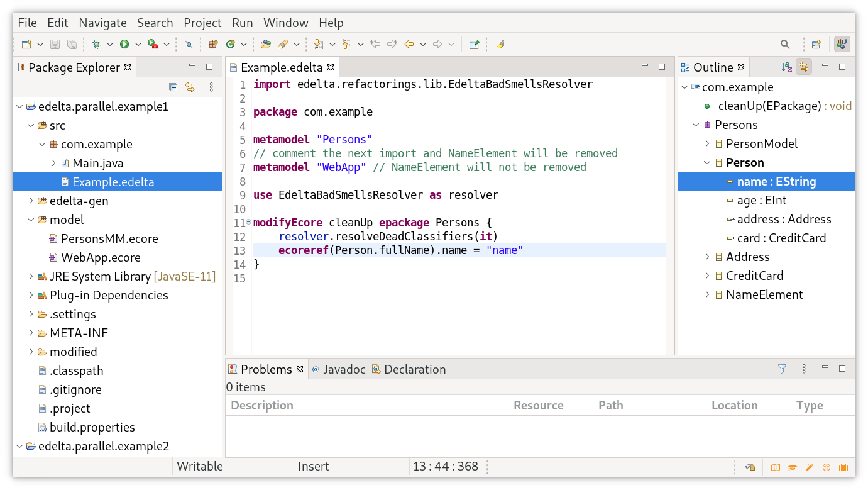
Task: Click the Skip All Breakpoints icon
Action: coord(189,44)
